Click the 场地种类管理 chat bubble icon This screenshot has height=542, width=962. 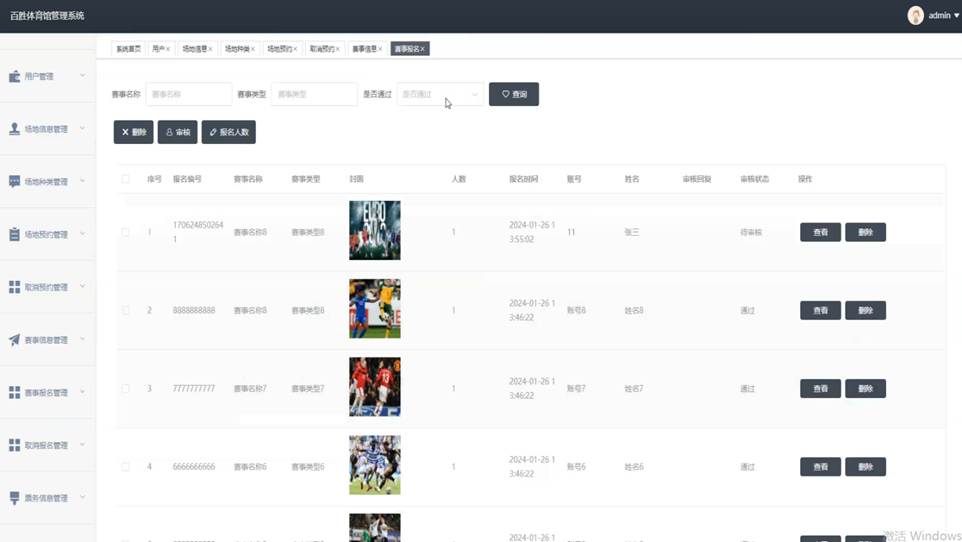coord(14,182)
